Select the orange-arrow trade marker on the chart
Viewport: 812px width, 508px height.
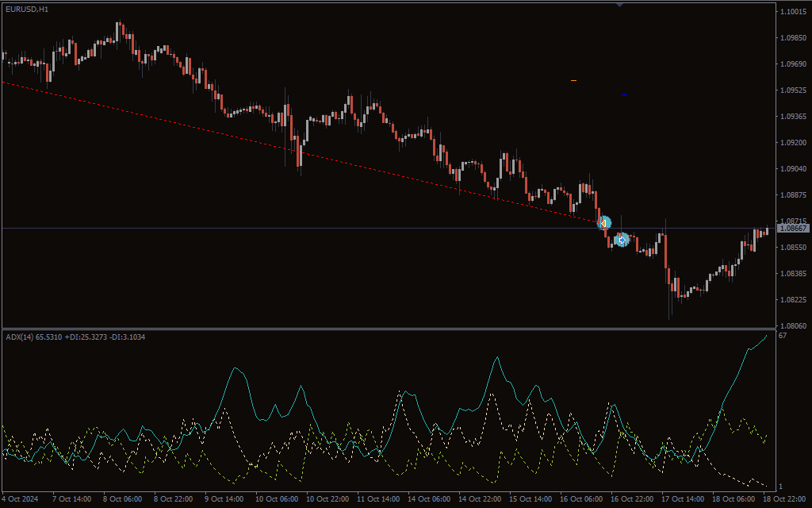[603, 223]
